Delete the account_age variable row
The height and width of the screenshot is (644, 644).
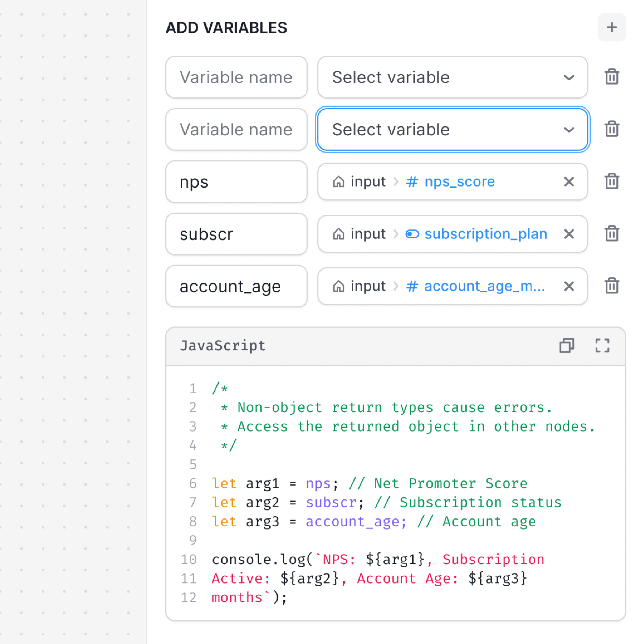point(611,286)
